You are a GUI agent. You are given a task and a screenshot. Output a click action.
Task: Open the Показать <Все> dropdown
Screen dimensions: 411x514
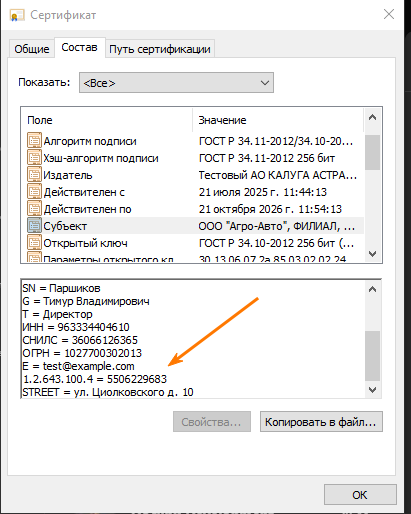pyautogui.click(x=176, y=83)
